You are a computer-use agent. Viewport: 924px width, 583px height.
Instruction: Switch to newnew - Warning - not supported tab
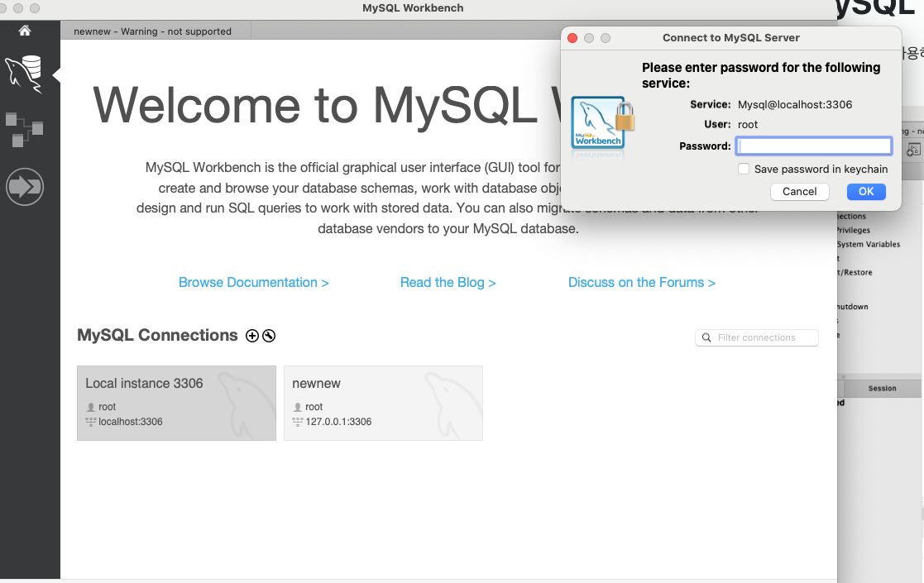point(153,31)
